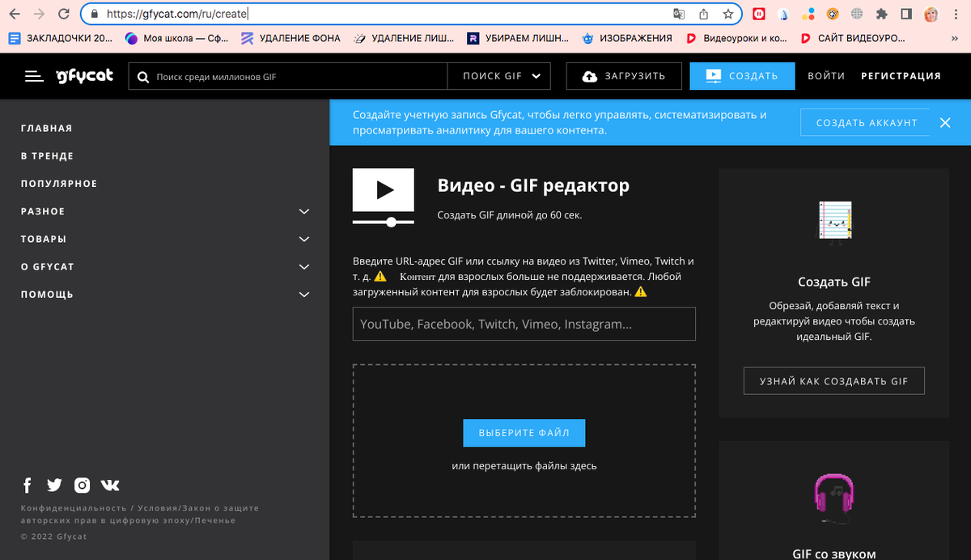This screenshot has height=560, width=971.
Task: Open the УДАЛЕНИЕ ФОНА bookmark
Action: 290,38
